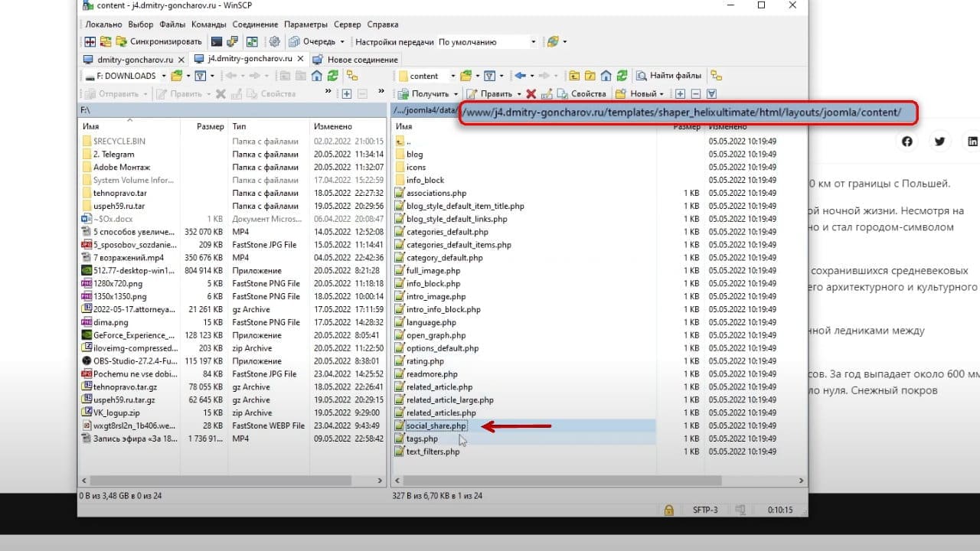
Task: Click the globe session icon in main toolbar
Action: 553,41
